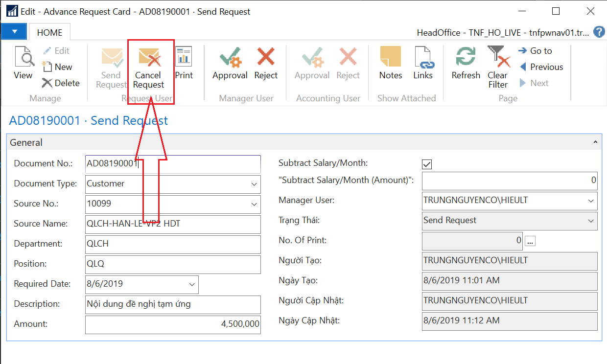Create a New advance request
The width and height of the screenshot is (607, 364).
pos(57,67)
